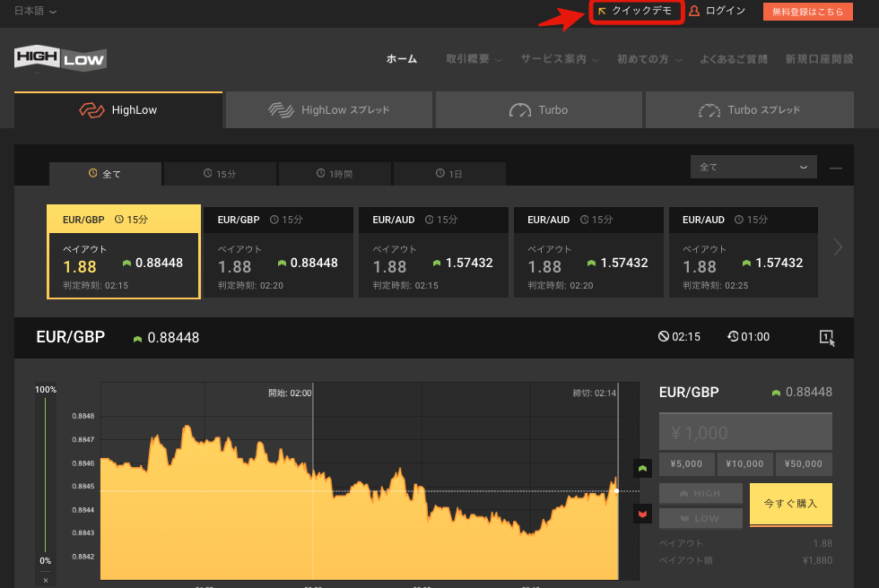
Task: Show next assets with right chevron
Action: [838, 247]
